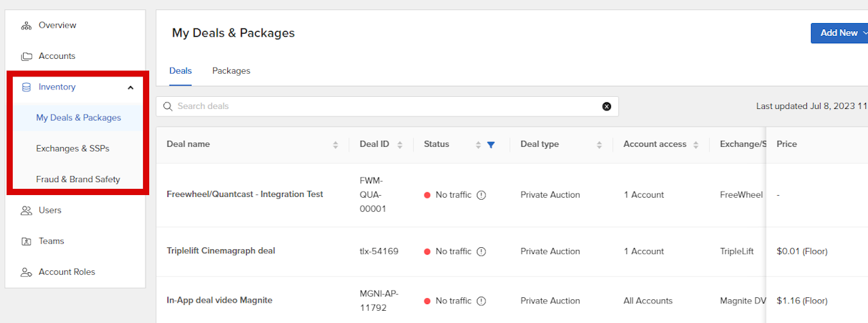868x323 pixels.
Task: Click the Inventory database icon
Action: (x=26, y=87)
